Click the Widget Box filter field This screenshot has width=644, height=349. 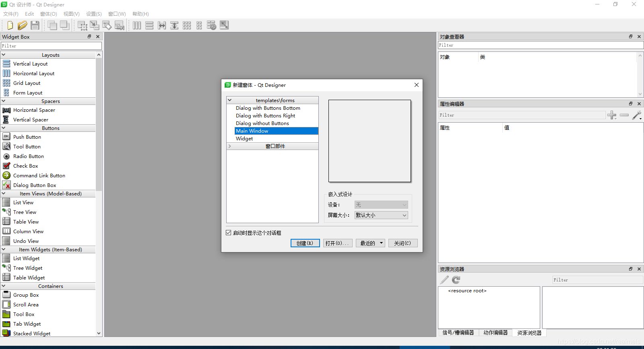point(51,46)
